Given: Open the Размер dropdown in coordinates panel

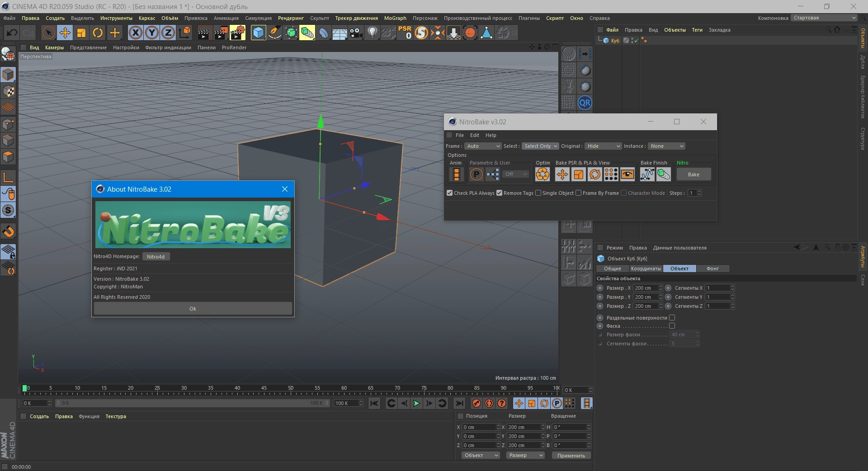Looking at the screenshot, I should tap(525, 455).
